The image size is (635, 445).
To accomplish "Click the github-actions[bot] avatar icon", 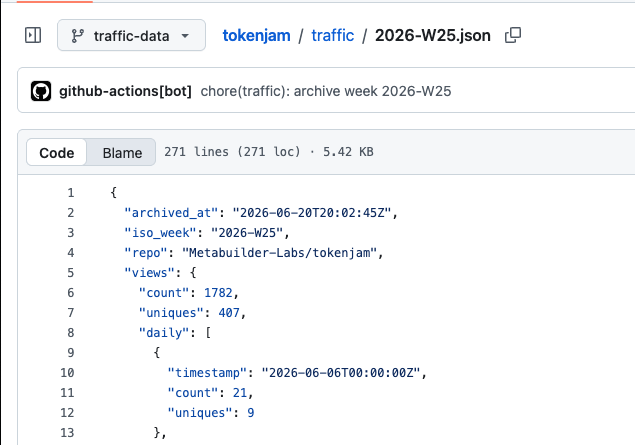I will point(41,91).
